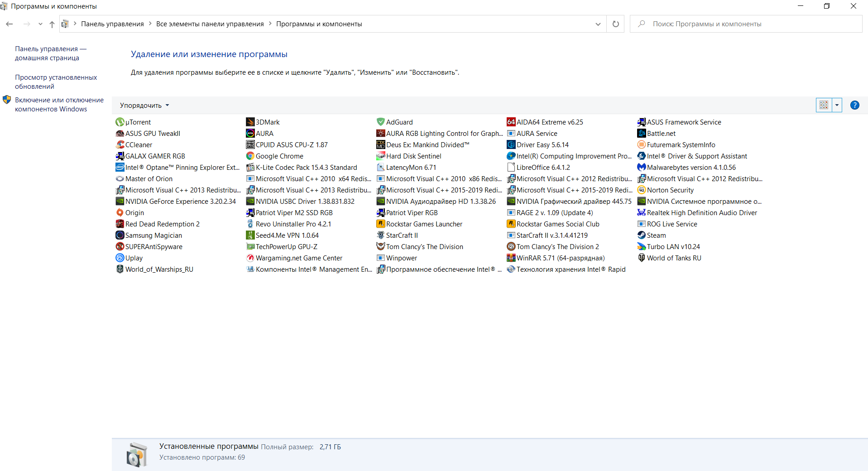Select GALAX GAMER RGB entry
The width and height of the screenshot is (868, 471).
coord(151,156)
